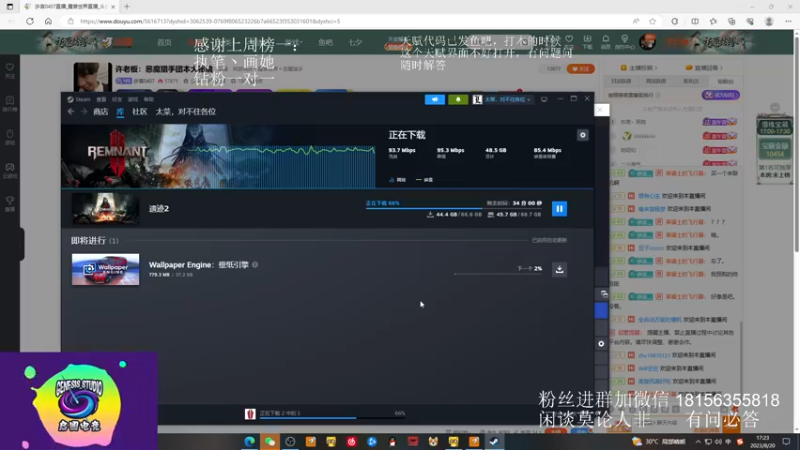Go forward in Steam navigation
Image resolution: width=800 pixels, height=450 pixels.
click(x=84, y=111)
